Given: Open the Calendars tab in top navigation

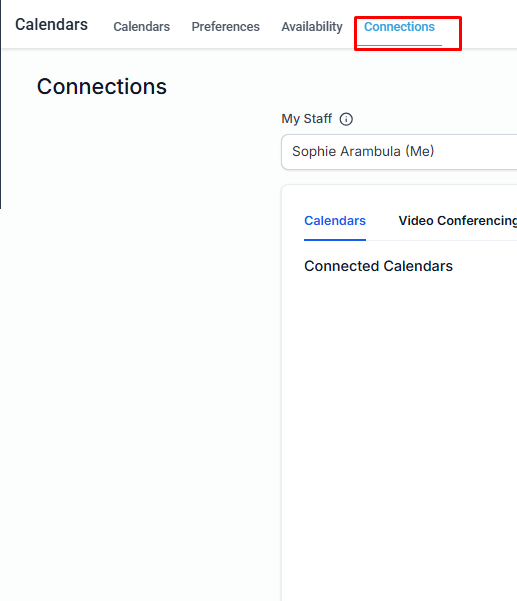Looking at the screenshot, I should pos(141,27).
